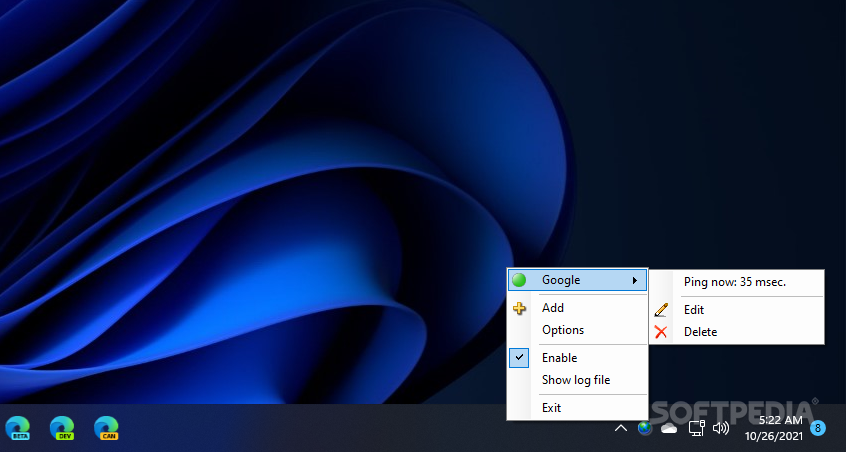Open the Google host submenu

click(577, 280)
